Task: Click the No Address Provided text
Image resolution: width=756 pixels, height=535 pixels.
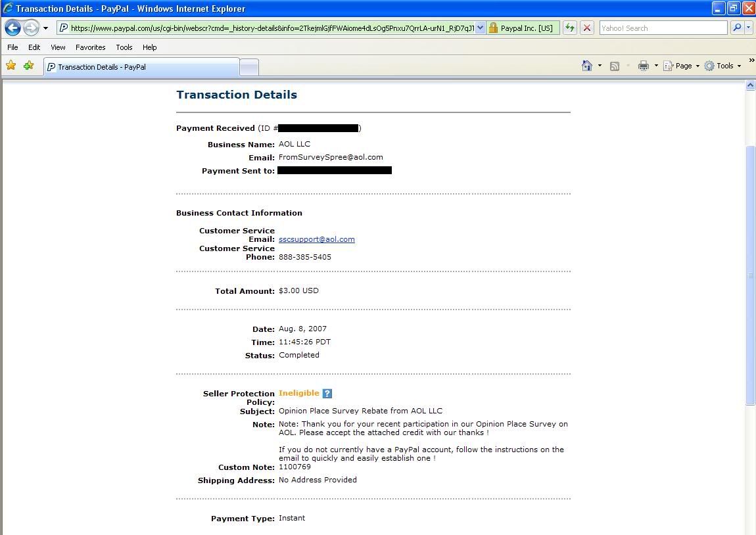Action: pos(318,480)
